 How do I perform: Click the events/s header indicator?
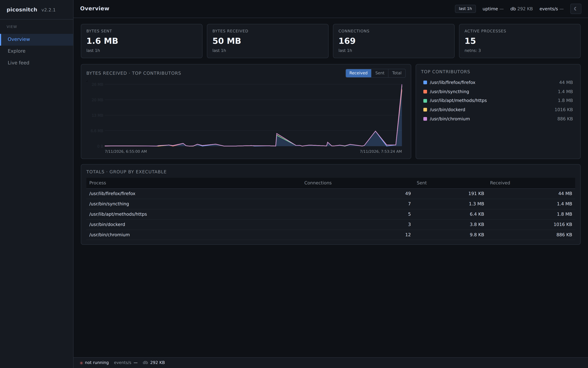pyautogui.click(x=551, y=9)
